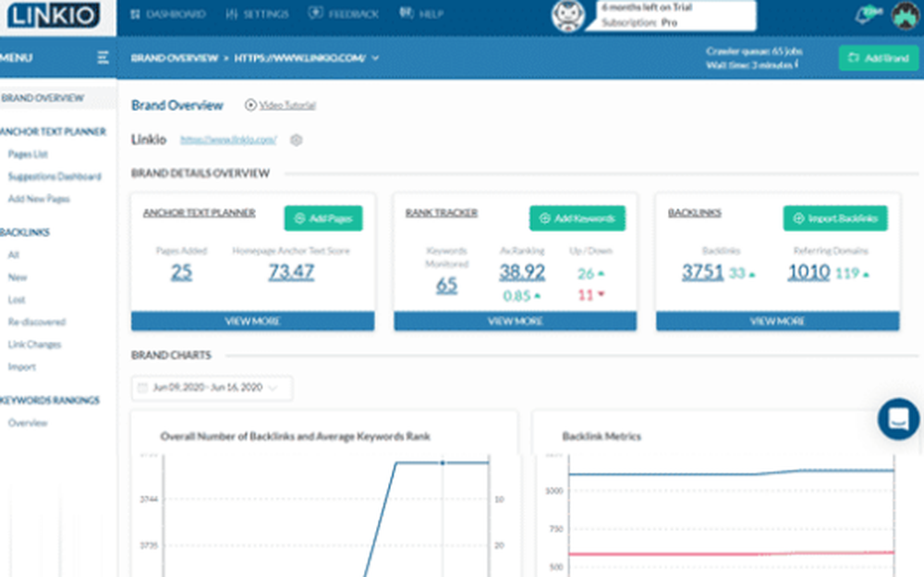Click Anchor Text Planner card title
The image size is (924, 577).
(200, 213)
